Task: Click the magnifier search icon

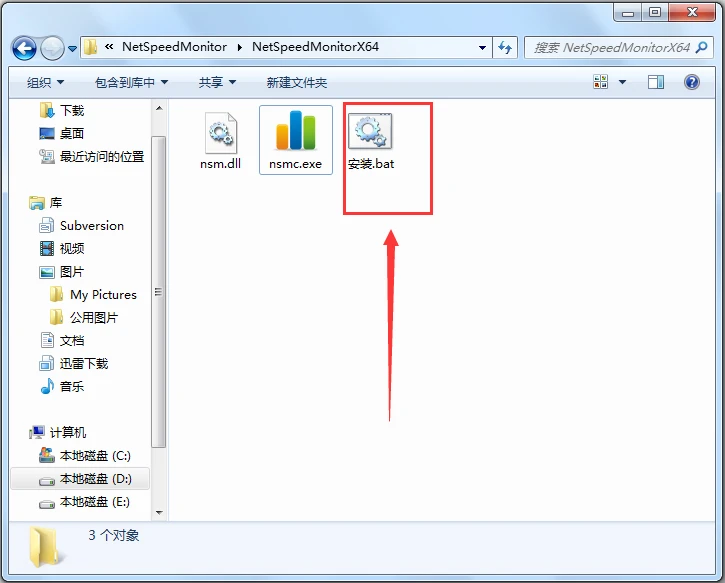Action: point(701,47)
